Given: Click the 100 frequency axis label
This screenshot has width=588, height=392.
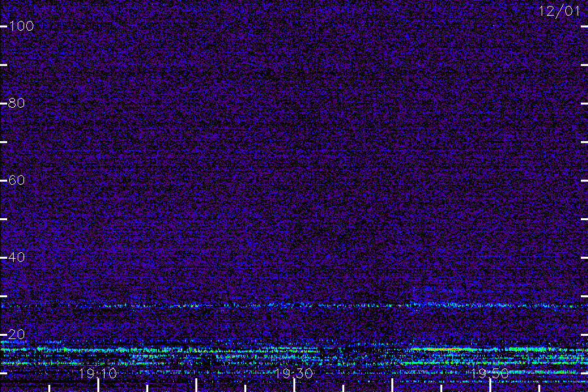Looking at the screenshot, I should click(21, 26).
